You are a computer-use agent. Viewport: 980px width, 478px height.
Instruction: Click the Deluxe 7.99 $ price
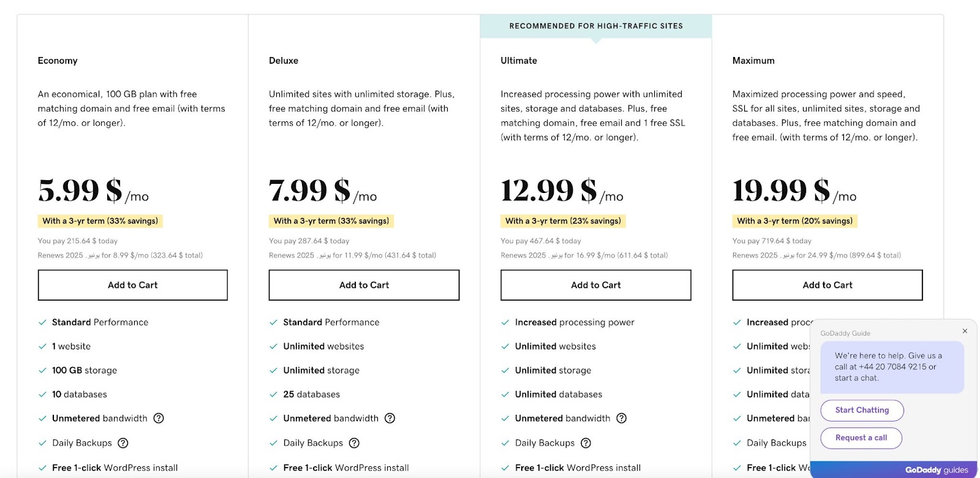pos(310,191)
